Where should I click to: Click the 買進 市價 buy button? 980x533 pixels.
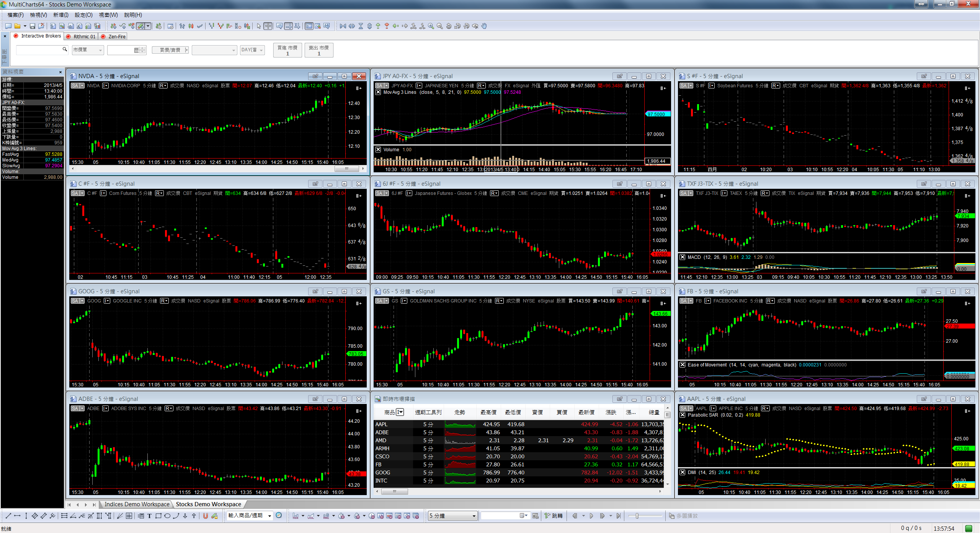(x=287, y=50)
